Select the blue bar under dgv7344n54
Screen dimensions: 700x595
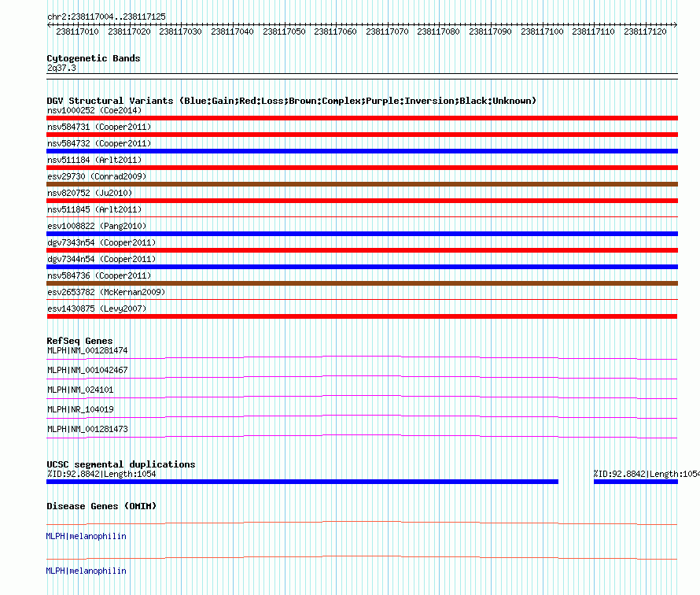(362, 267)
